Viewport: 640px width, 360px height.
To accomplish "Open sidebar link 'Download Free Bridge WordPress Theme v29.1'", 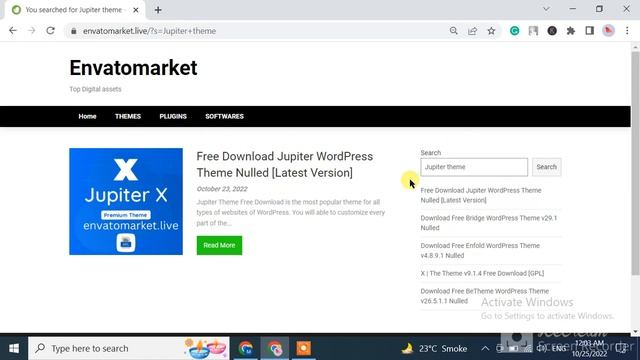I will pyautogui.click(x=489, y=223).
